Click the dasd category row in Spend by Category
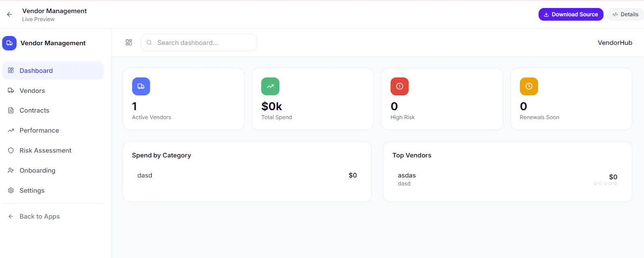Viewport: 644px width, 258px height. point(247,175)
